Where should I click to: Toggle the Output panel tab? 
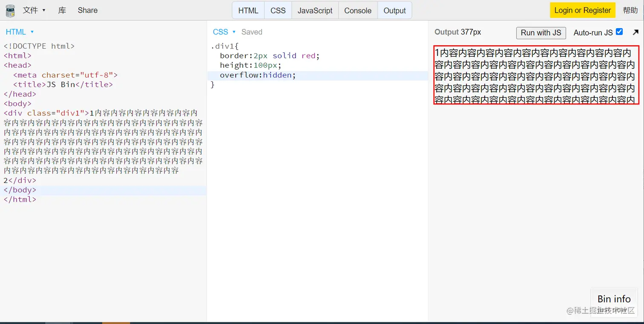point(395,11)
